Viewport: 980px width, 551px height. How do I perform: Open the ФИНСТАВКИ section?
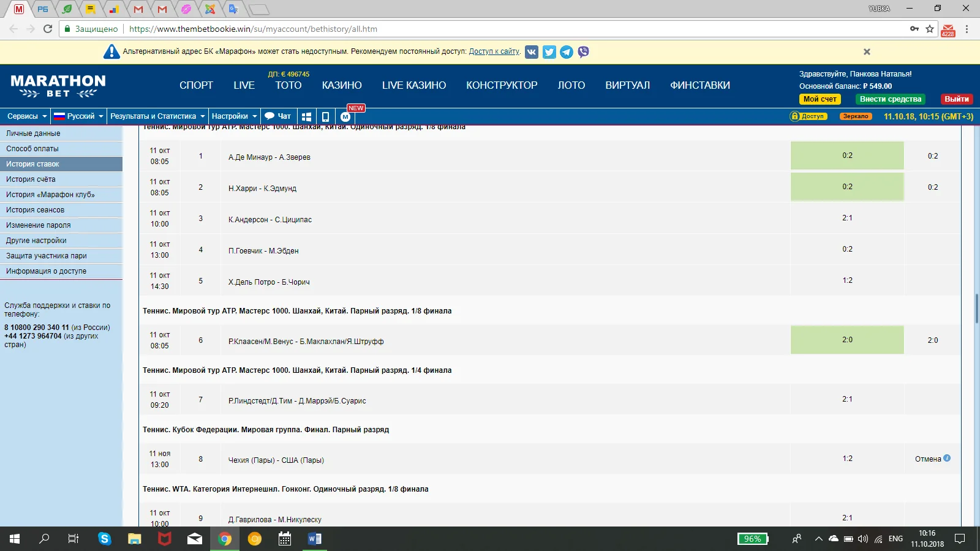click(700, 86)
